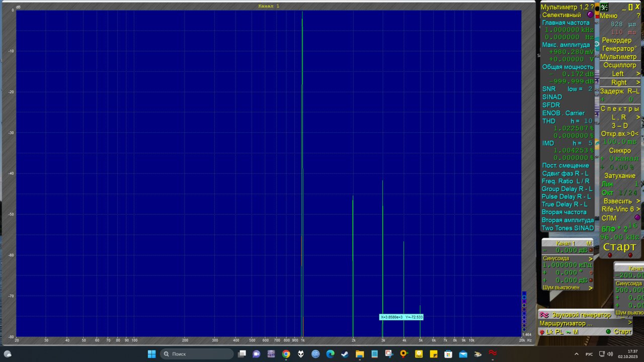
Task: Open Google Chrome from the taskbar
Action: tap(286, 354)
